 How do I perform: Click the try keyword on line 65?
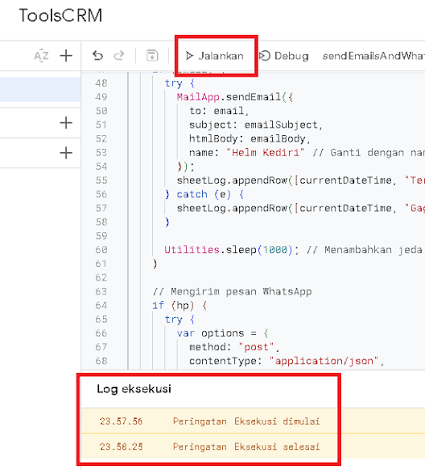173,319
